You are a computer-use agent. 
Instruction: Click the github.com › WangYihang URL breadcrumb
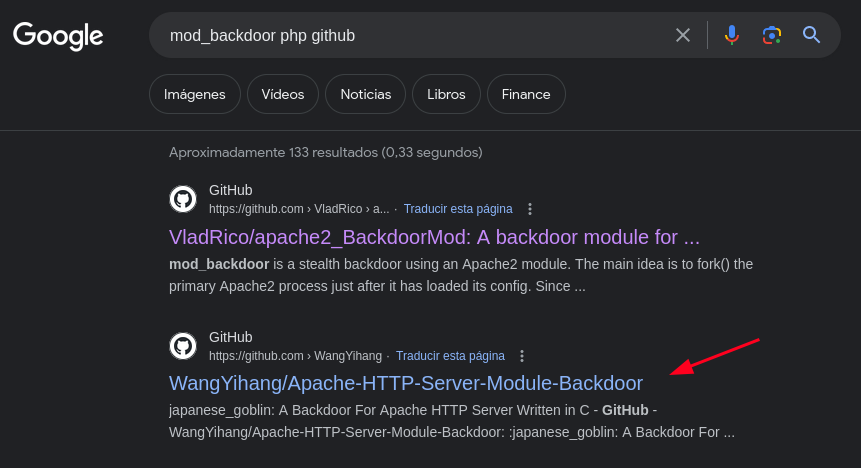[295, 356]
